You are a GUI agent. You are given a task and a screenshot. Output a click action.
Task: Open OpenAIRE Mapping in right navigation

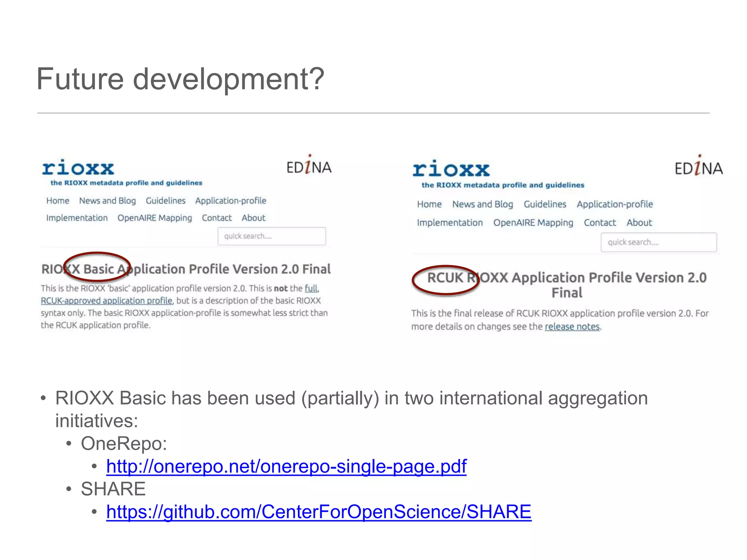click(533, 223)
